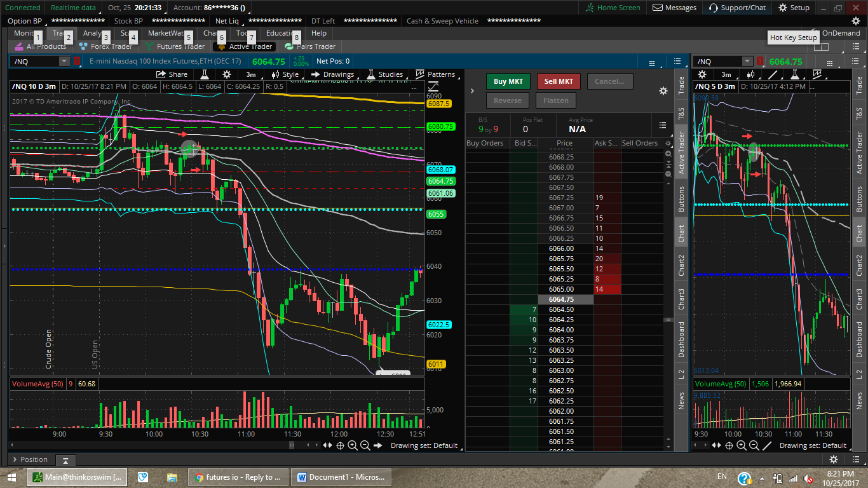Image resolution: width=868 pixels, height=488 pixels.
Task: Select the Forex Trader sub-tab
Action: 105,46
